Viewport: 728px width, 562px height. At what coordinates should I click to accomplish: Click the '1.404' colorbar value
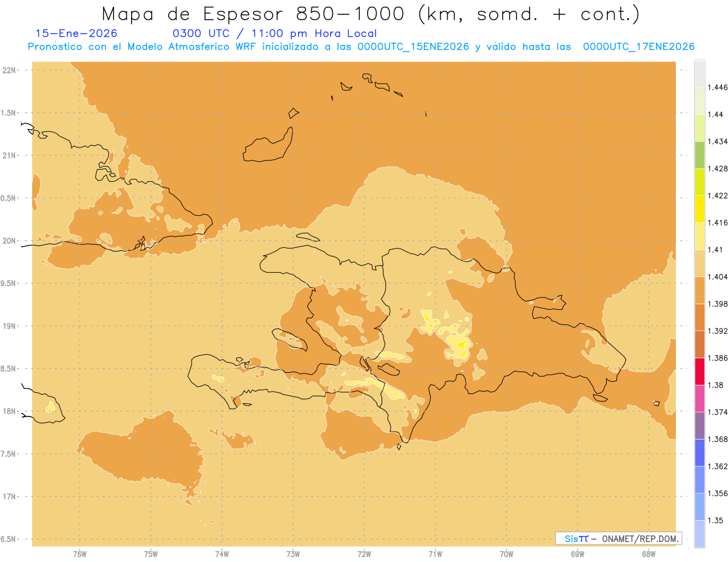tap(718, 277)
